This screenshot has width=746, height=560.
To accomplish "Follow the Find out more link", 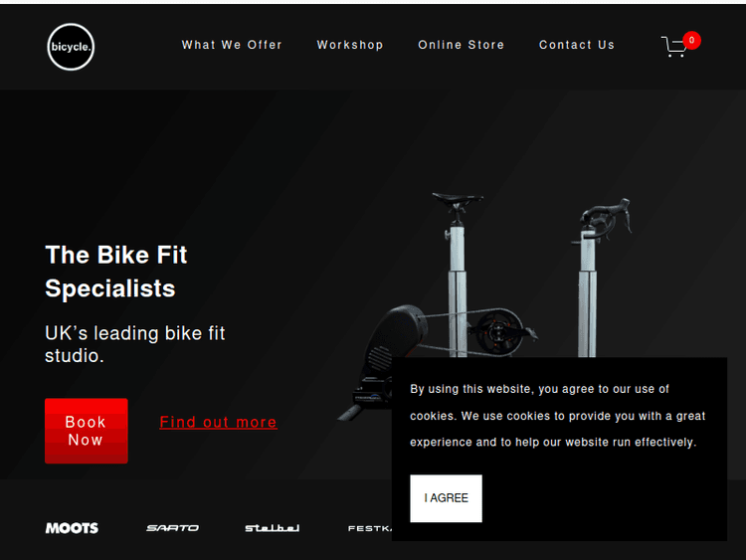I will (x=219, y=423).
